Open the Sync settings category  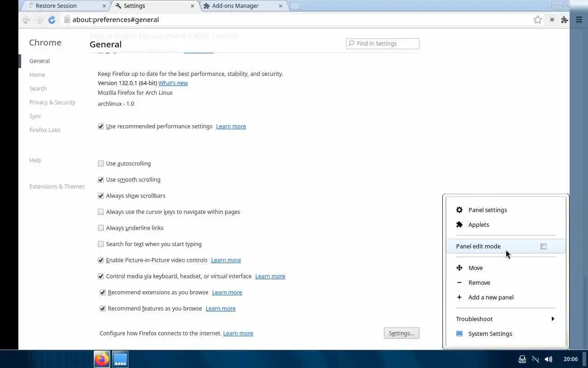pos(35,116)
